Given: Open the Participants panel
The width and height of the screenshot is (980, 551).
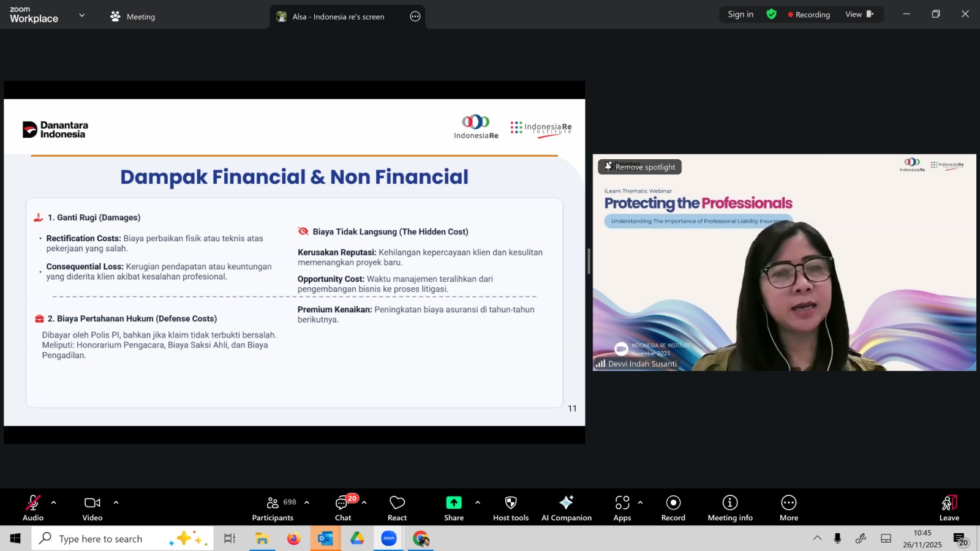Looking at the screenshot, I should [x=273, y=508].
